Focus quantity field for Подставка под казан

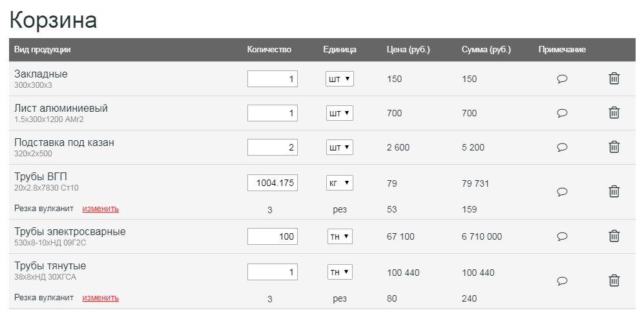(273, 147)
